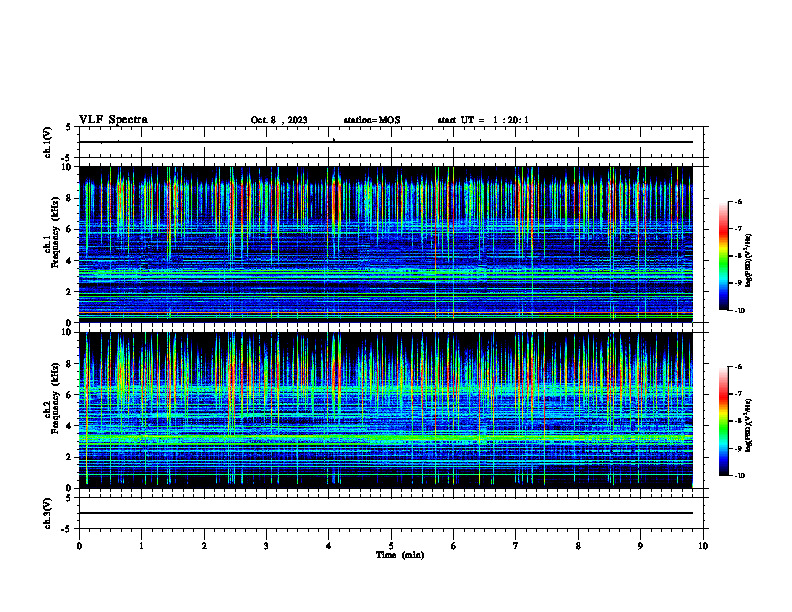The width and height of the screenshot is (792, 612).
Task: Click the "-10" label on ch.2 colorbar
Action: [x=740, y=476]
